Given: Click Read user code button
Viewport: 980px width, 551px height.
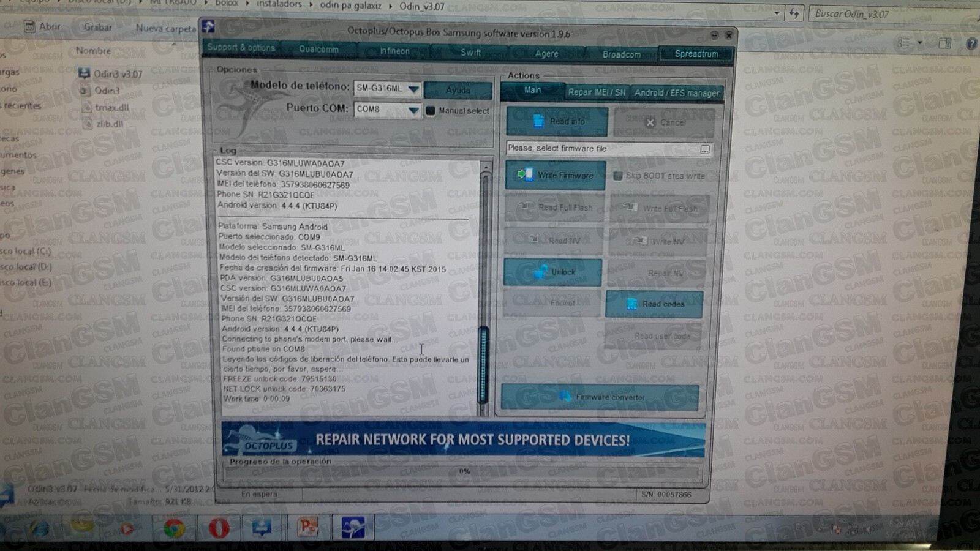Looking at the screenshot, I should coord(654,335).
